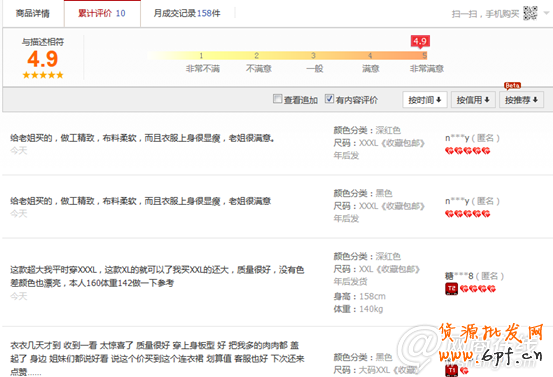
Task: Click heart credit icons of 黑色 XXXL reviewer
Action: click(468, 214)
